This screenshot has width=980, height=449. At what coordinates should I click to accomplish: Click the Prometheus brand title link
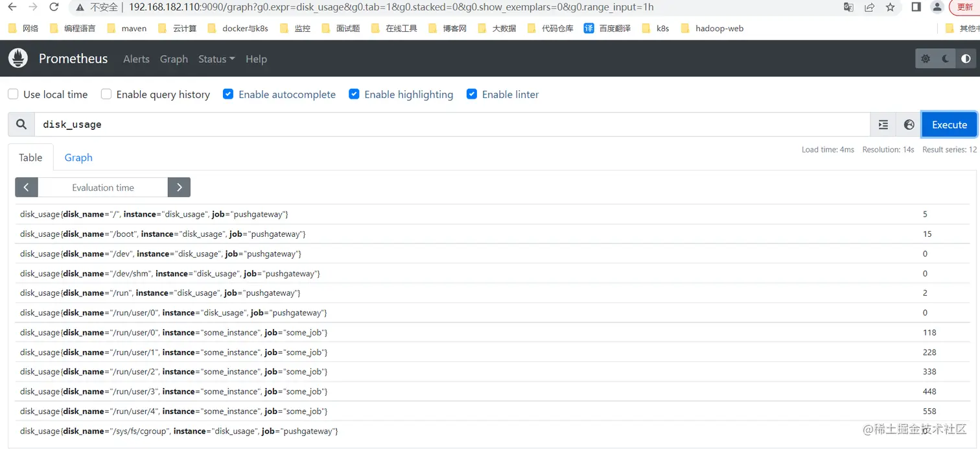click(73, 58)
